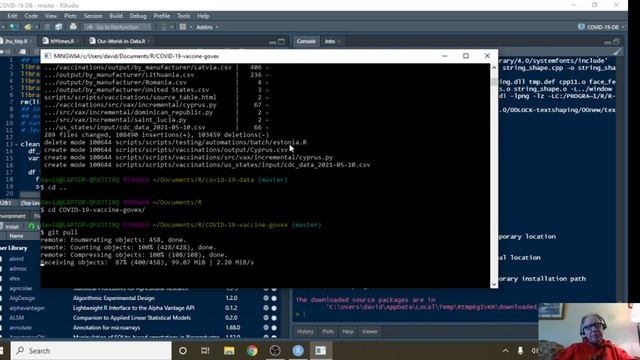This screenshot has width=640, height=360.
Task: Open the Edit menu in RStudio
Action: 12,16
